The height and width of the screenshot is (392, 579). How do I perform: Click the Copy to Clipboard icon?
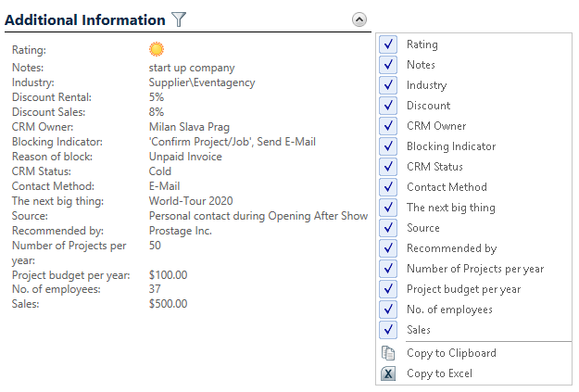click(389, 353)
